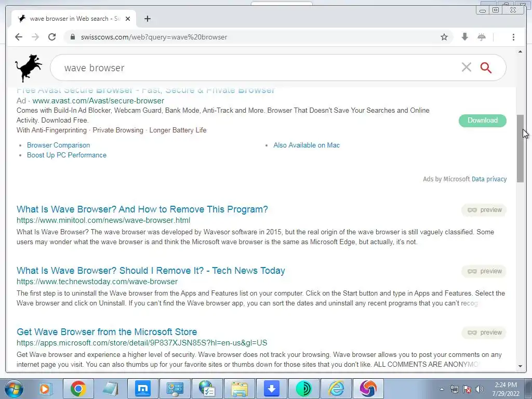Open the browser three-dot menu
Image resolution: width=532 pixels, height=399 pixels.
tap(513, 37)
